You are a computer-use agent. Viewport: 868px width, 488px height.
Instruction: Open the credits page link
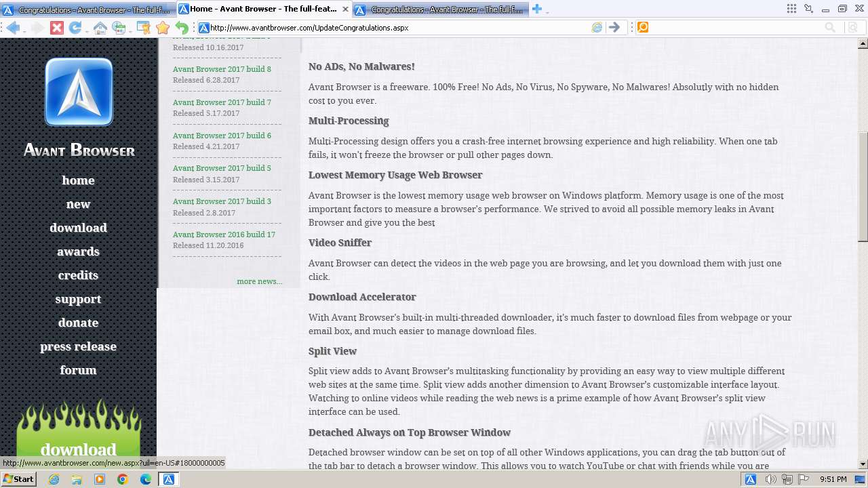(x=78, y=275)
